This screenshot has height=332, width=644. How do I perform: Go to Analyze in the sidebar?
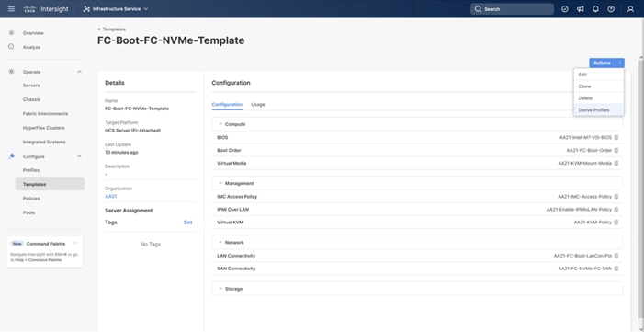point(31,47)
